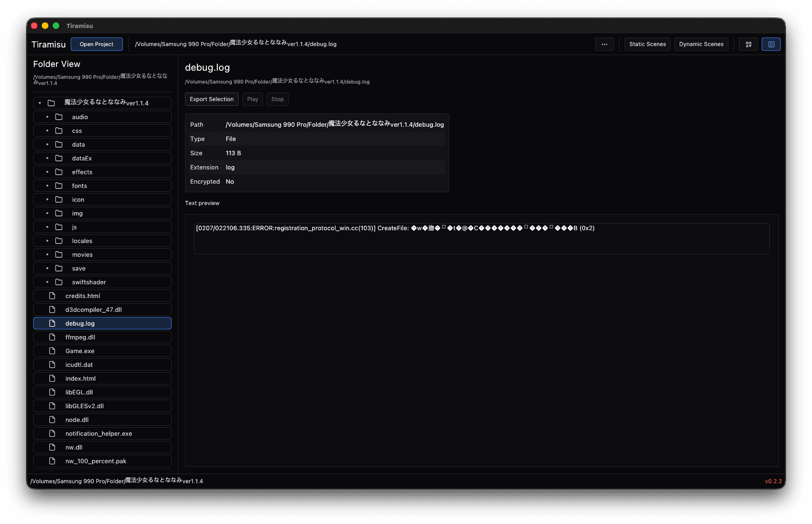Expand the data folder arrow
812x524 pixels.
click(47, 144)
